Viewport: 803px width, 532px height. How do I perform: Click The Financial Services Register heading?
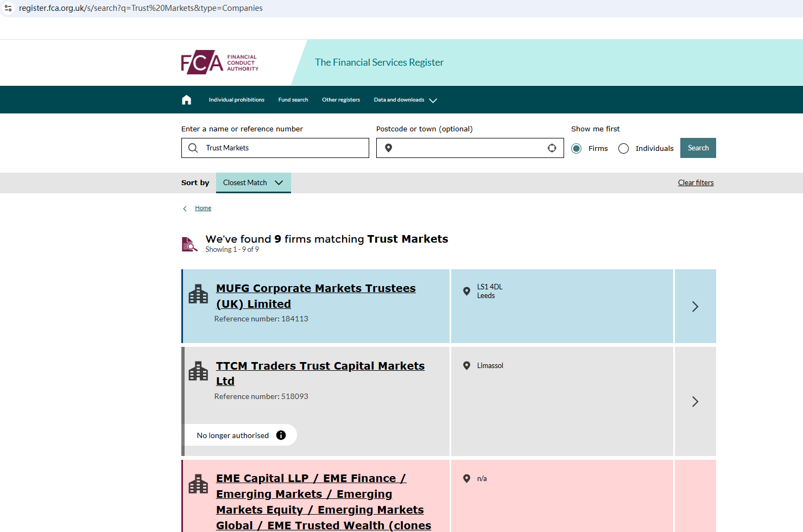[x=379, y=62]
